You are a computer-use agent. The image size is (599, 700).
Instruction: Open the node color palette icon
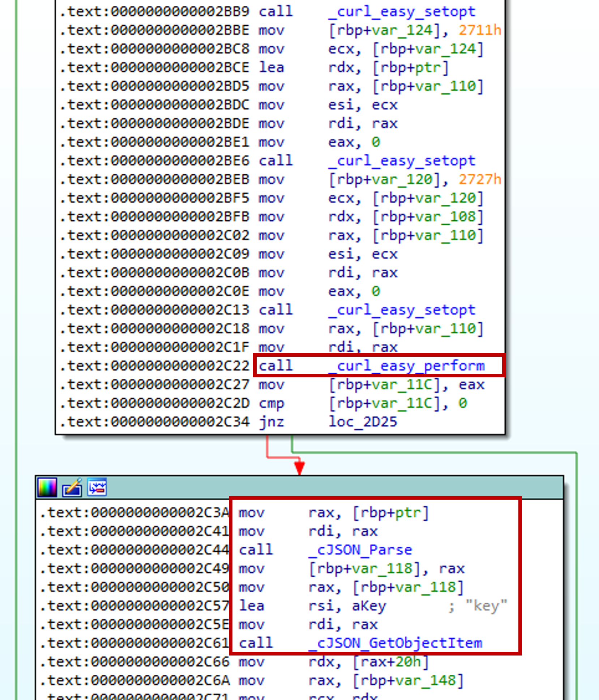pos(47,487)
